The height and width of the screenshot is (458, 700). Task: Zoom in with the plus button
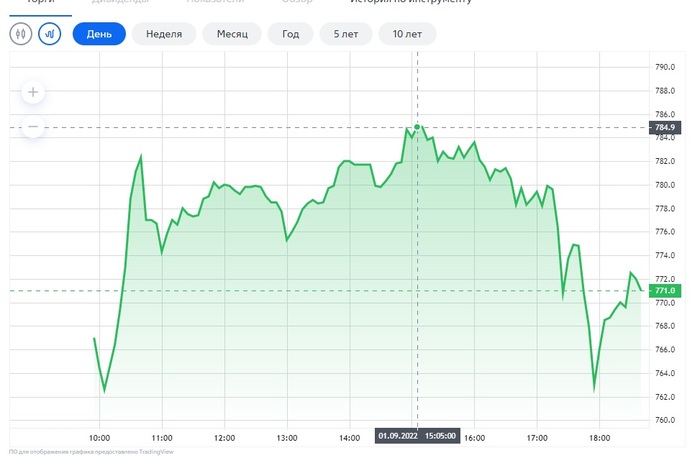pyautogui.click(x=33, y=92)
